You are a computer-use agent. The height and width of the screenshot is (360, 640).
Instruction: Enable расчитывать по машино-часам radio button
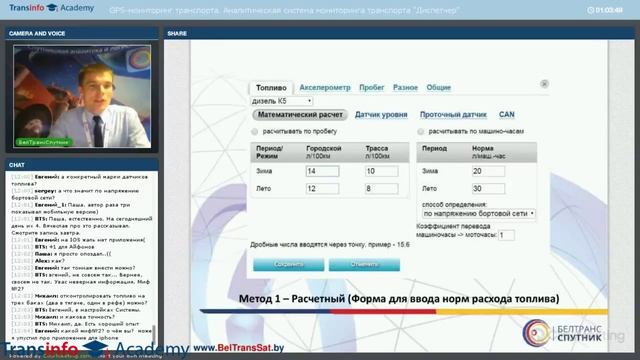point(420,131)
